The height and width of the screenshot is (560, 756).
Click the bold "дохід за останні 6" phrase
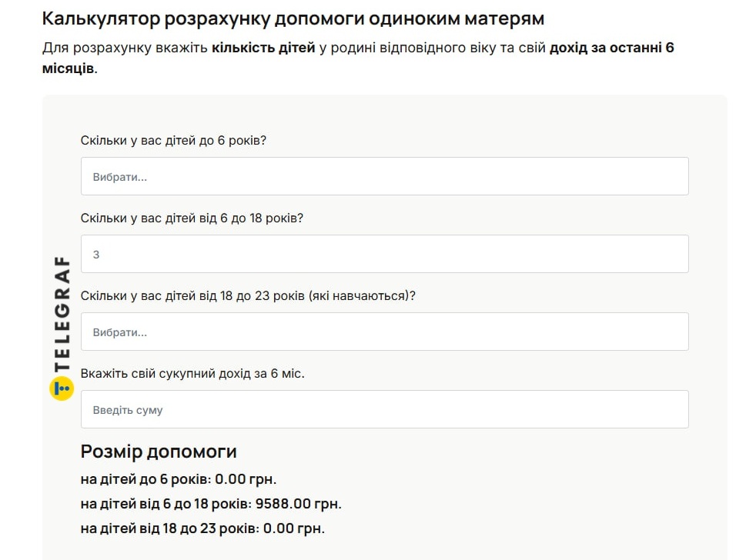(x=612, y=48)
